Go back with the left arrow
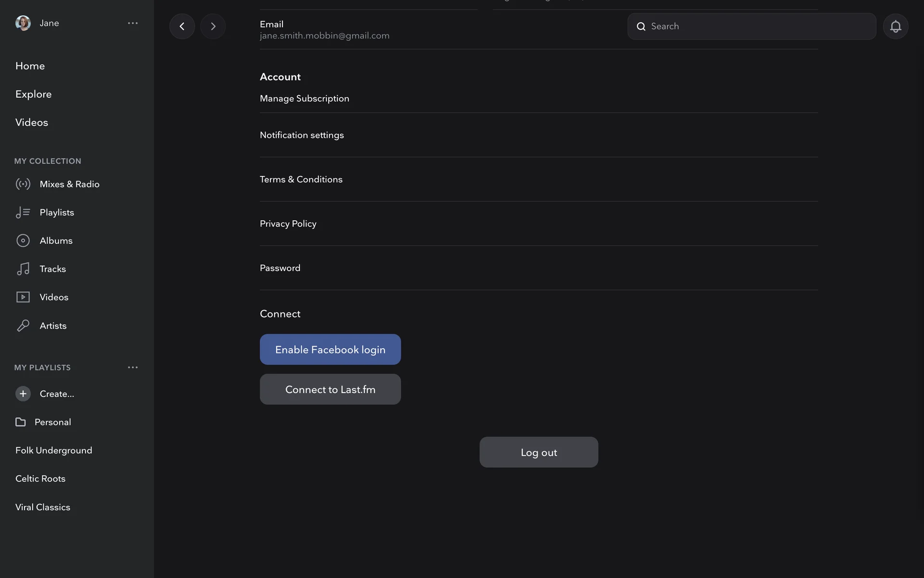The width and height of the screenshot is (924, 578). (x=182, y=26)
